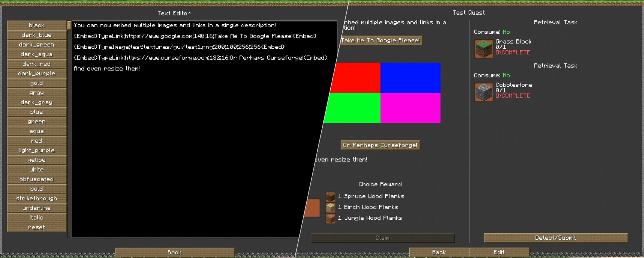Follow the Take Me To Google Please link

pos(380,40)
